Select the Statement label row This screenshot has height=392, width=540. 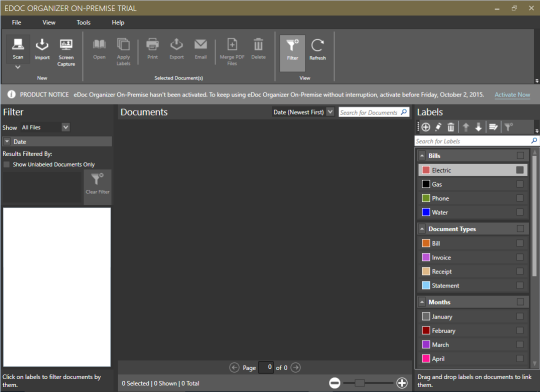click(473, 286)
